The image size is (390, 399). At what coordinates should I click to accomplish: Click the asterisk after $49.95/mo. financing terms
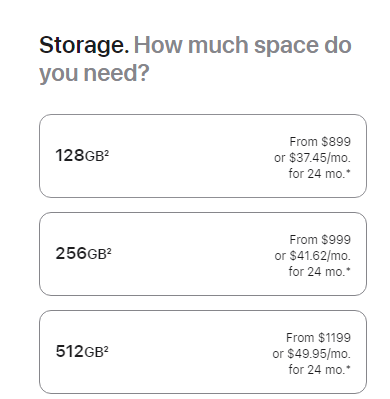click(349, 368)
